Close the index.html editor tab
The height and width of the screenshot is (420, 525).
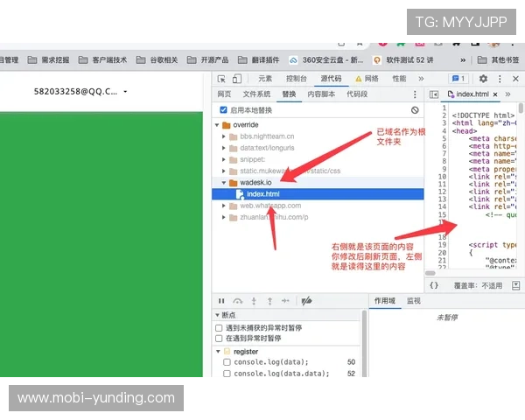pos(495,94)
